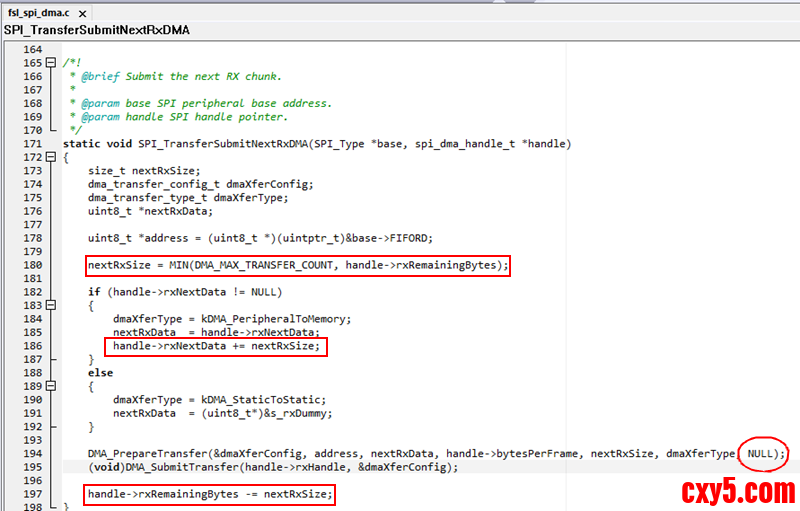Click line number 197 in the gutter

pos(33,494)
